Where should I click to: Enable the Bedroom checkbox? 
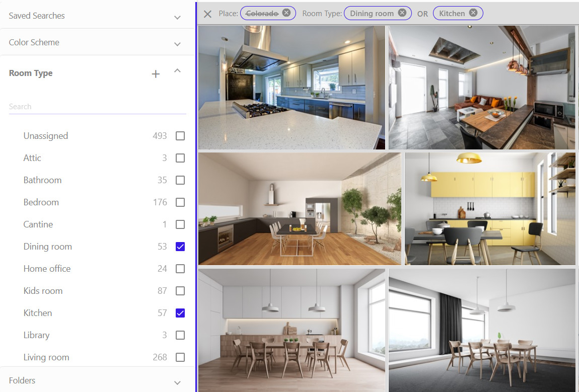(x=180, y=202)
